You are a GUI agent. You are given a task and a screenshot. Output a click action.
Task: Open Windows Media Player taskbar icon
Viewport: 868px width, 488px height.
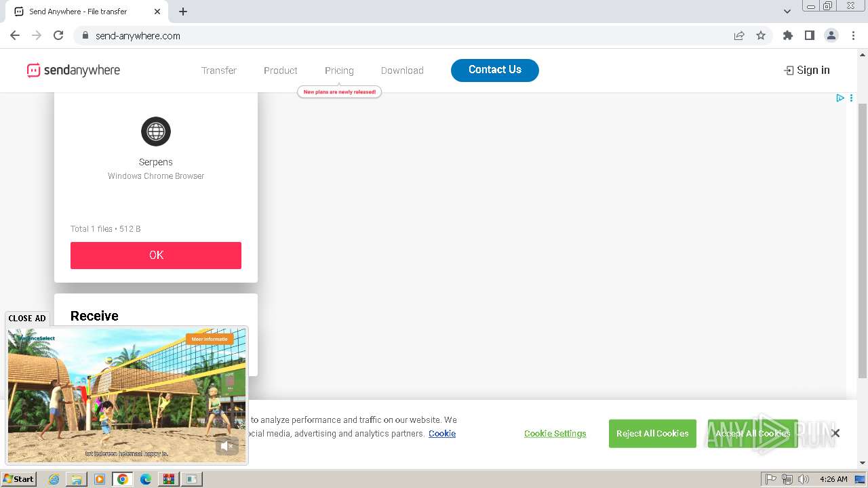click(100, 479)
